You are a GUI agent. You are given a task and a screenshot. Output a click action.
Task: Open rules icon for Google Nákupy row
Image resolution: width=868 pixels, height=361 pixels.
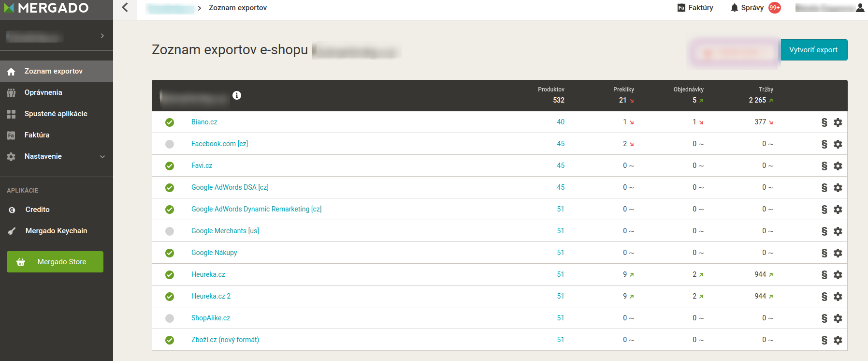pos(824,253)
